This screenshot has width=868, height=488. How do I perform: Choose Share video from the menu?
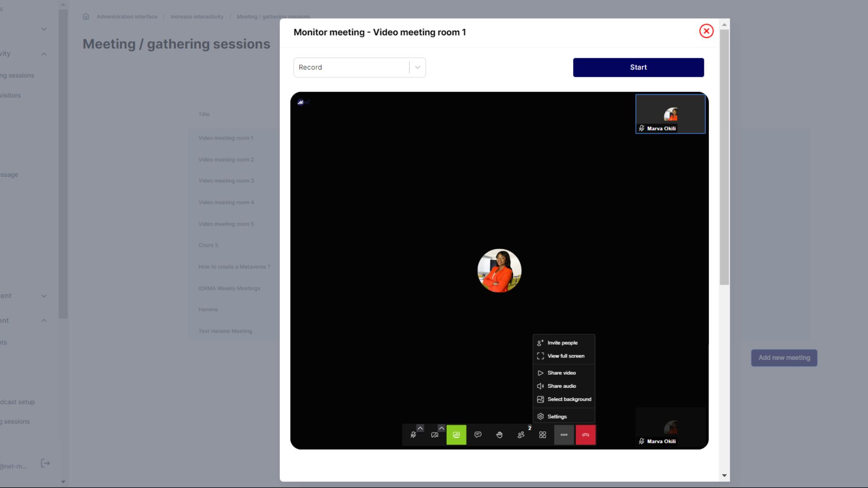564,373
